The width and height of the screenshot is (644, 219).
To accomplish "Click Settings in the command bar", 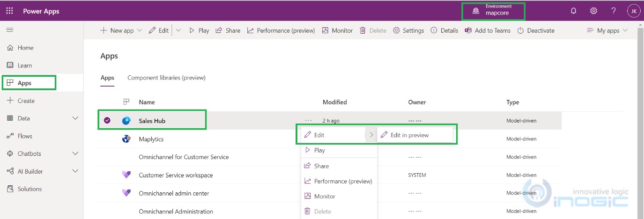I will (x=408, y=30).
